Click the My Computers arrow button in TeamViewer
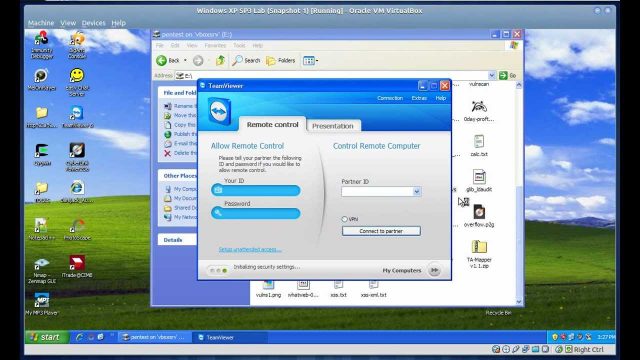 (434, 270)
